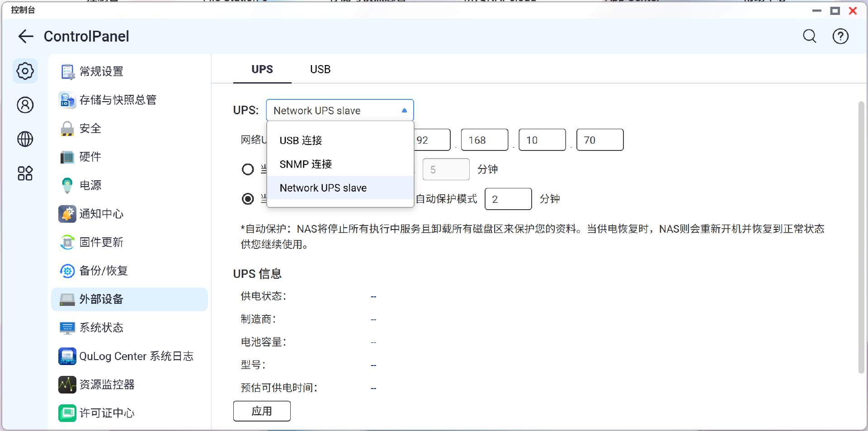Viewport: 868px width, 431px height.
Task: Open the 硬件 hardware section
Action: click(129, 157)
